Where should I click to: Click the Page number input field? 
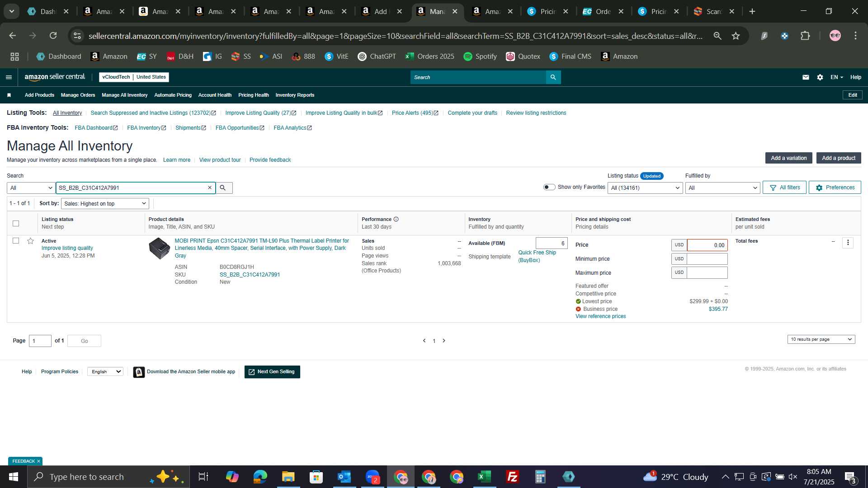(40, 341)
